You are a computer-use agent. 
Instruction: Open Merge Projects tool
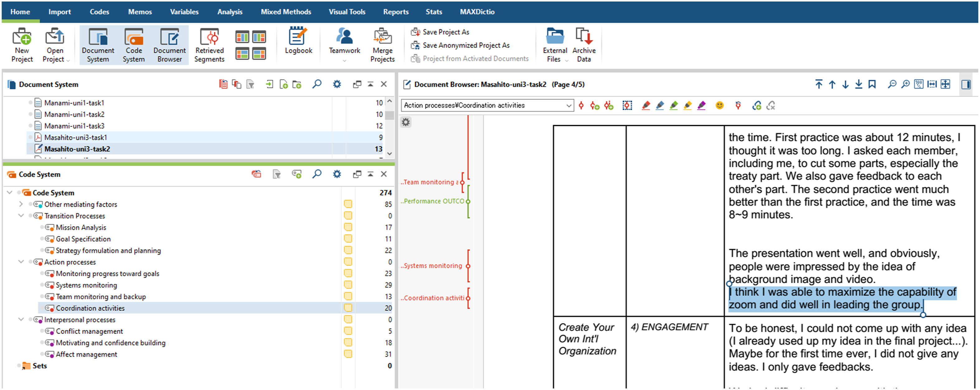tap(382, 45)
